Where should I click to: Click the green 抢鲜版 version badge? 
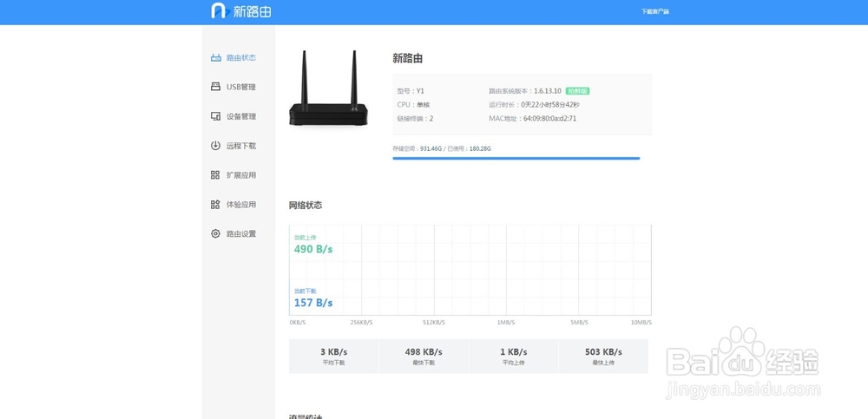pyautogui.click(x=577, y=91)
